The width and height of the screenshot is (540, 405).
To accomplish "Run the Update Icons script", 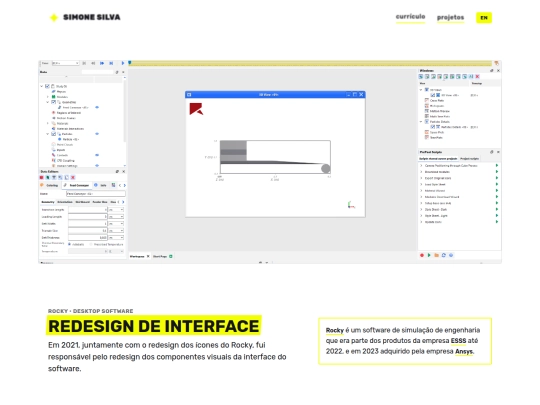I will [x=497, y=222].
